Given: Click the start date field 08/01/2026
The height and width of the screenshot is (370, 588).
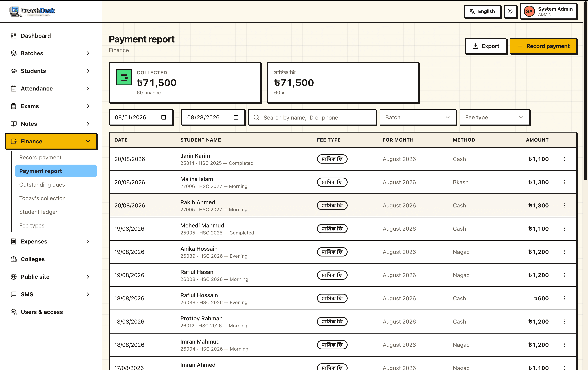Looking at the screenshot, I should tap(141, 117).
